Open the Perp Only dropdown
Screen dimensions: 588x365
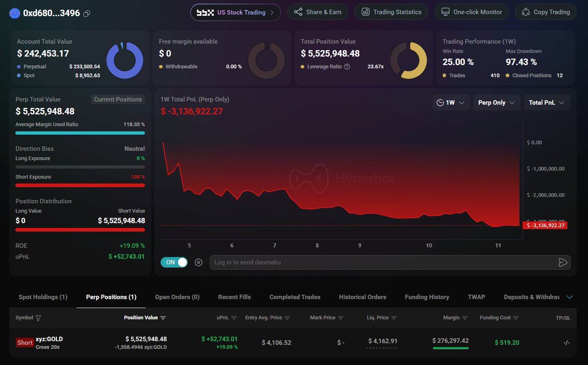coord(496,103)
